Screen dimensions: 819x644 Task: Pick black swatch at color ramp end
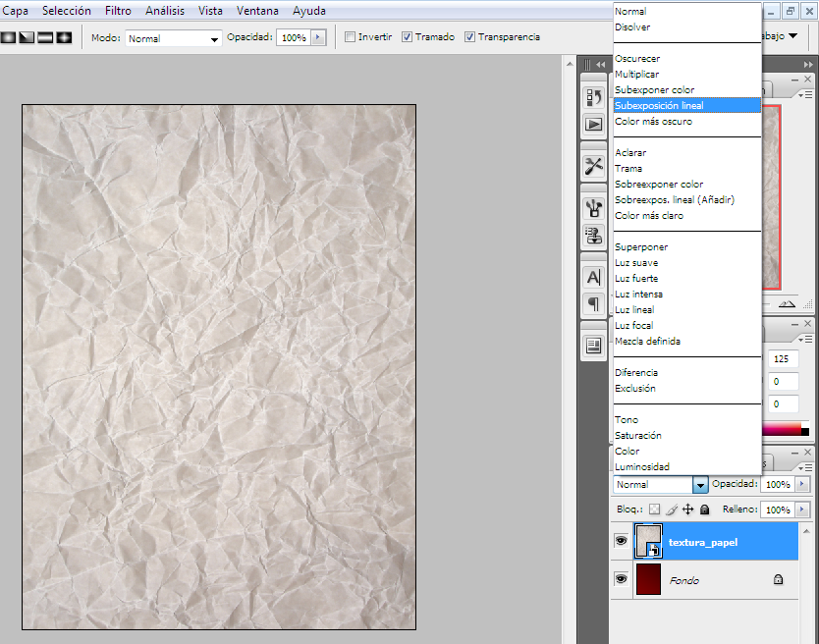point(805,432)
